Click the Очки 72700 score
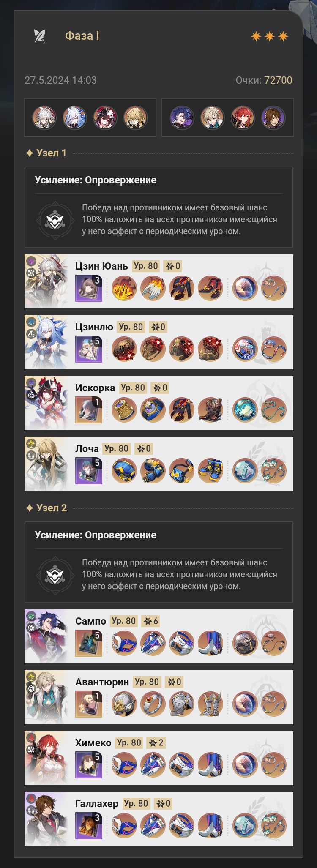The image size is (317, 868). click(x=264, y=80)
